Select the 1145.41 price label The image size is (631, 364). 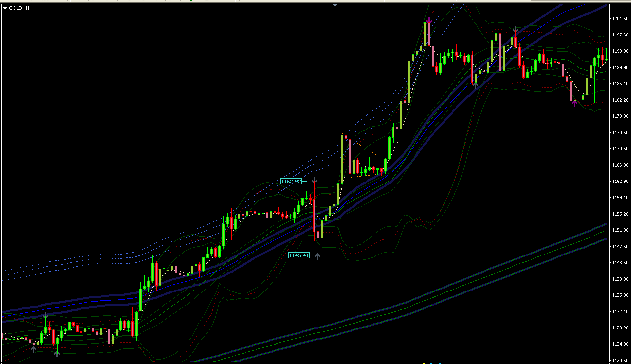click(299, 255)
